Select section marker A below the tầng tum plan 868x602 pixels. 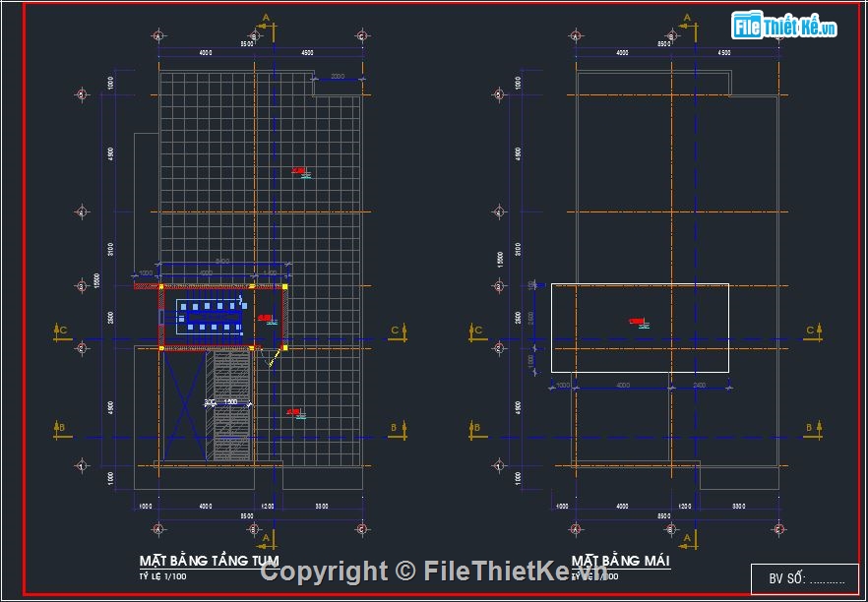268,539
